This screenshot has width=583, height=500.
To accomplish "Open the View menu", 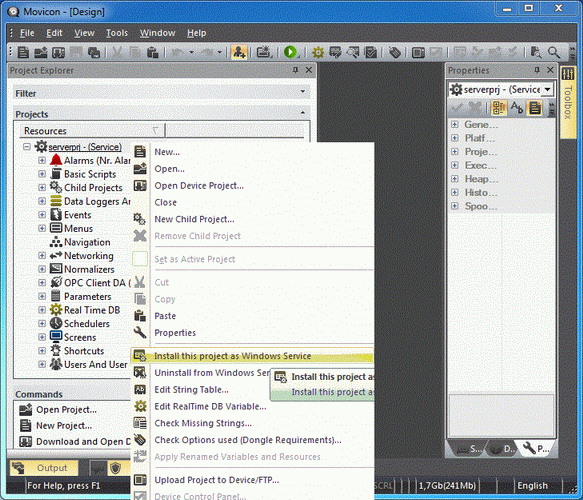I will tap(84, 33).
